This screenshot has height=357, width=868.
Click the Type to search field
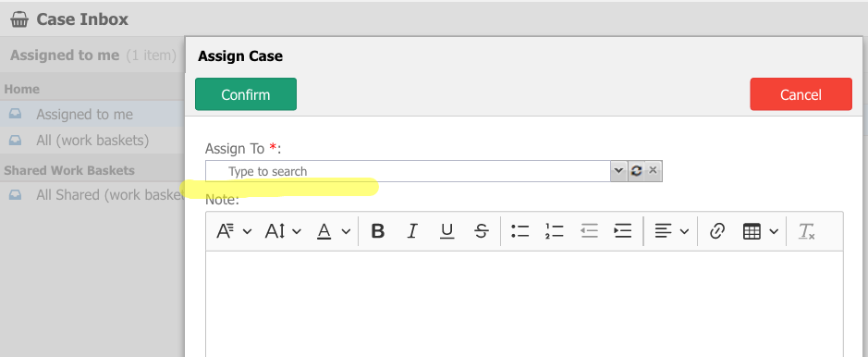click(408, 171)
